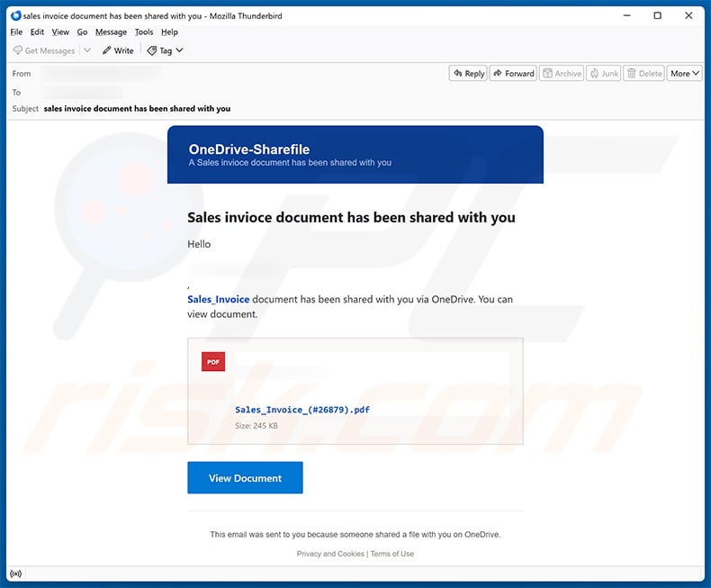Click the Sales_Invoice link in the body
Viewport: 711px width, 588px height.
pyautogui.click(x=218, y=300)
